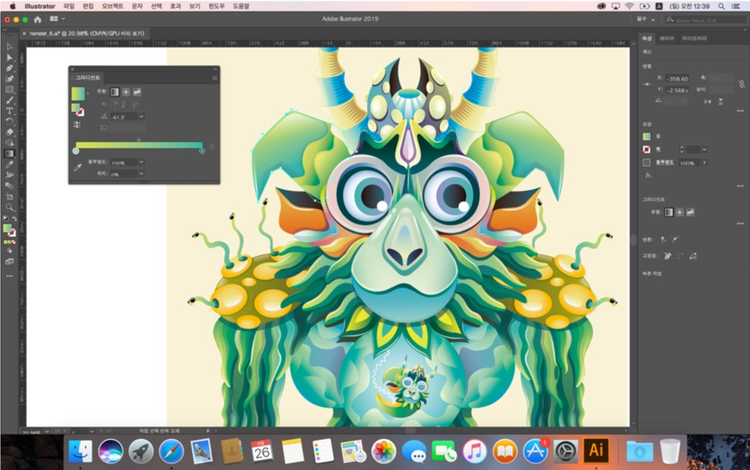Click the Home icon in the app bar
Screen dimensions: 750x470
(x=38, y=19)
